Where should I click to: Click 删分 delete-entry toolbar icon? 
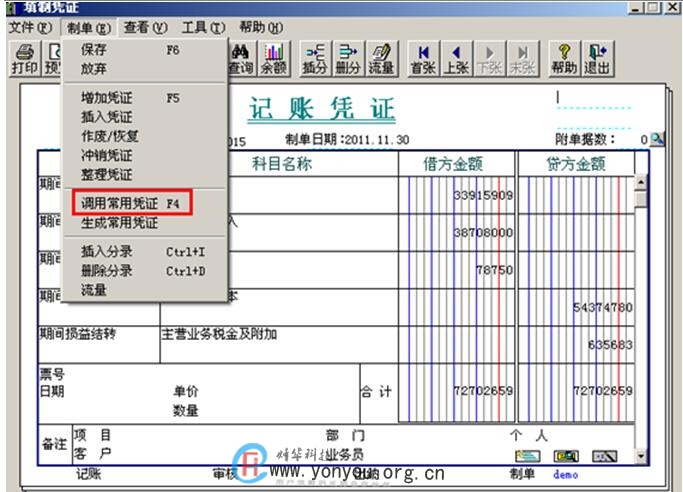[348, 59]
